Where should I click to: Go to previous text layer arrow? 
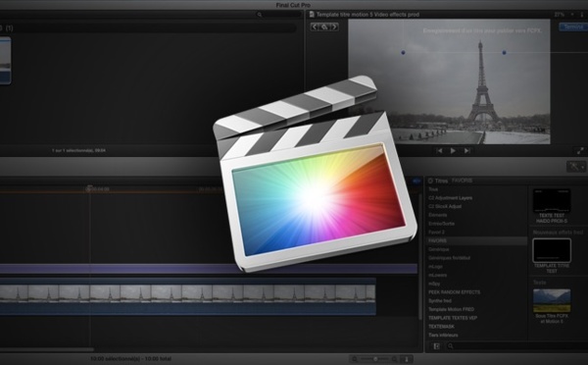tap(315, 26)
